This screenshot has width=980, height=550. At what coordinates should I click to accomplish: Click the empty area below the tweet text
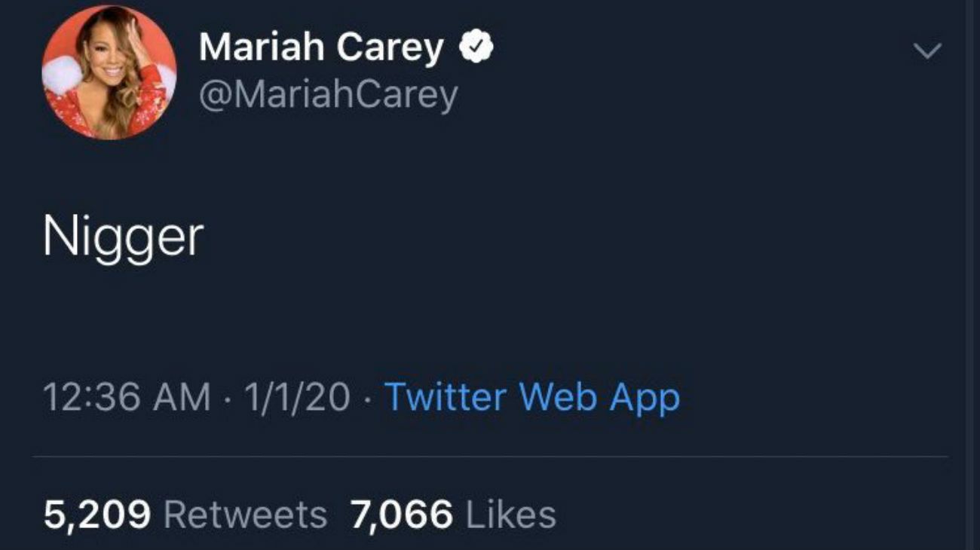click(490, 316)
